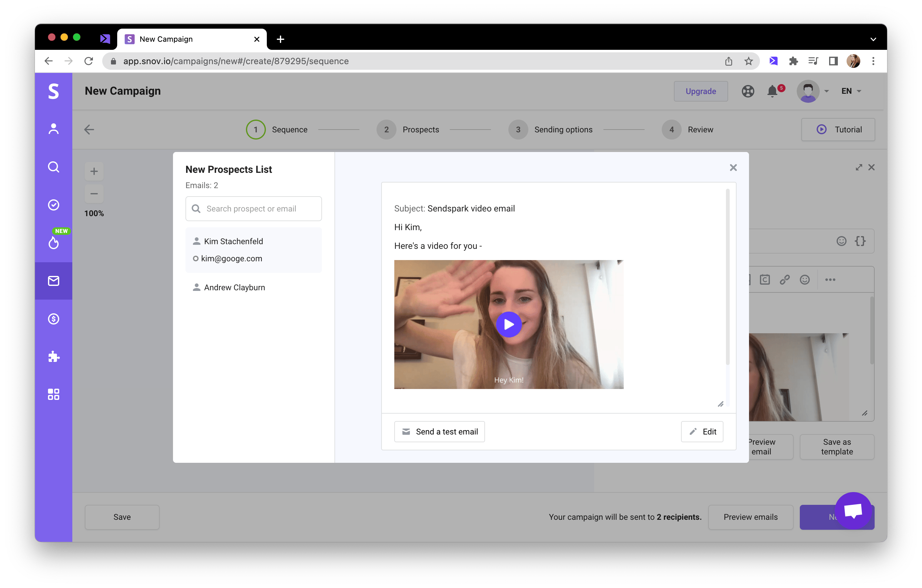Click the insert link icon in editor toolbar
Viewport: 922px width, 588px height.
pos(785,279)
